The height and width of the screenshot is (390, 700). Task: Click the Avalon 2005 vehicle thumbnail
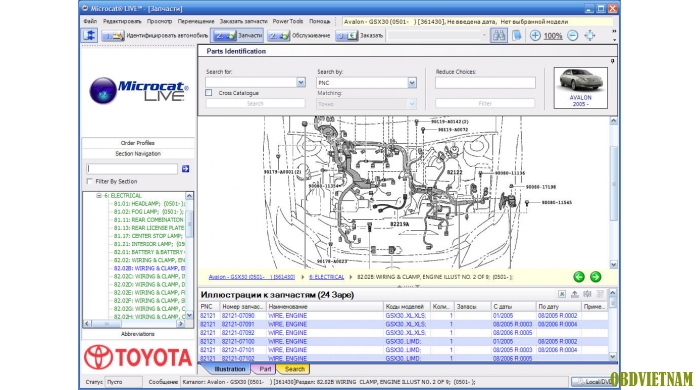click(x=580, y=87)
